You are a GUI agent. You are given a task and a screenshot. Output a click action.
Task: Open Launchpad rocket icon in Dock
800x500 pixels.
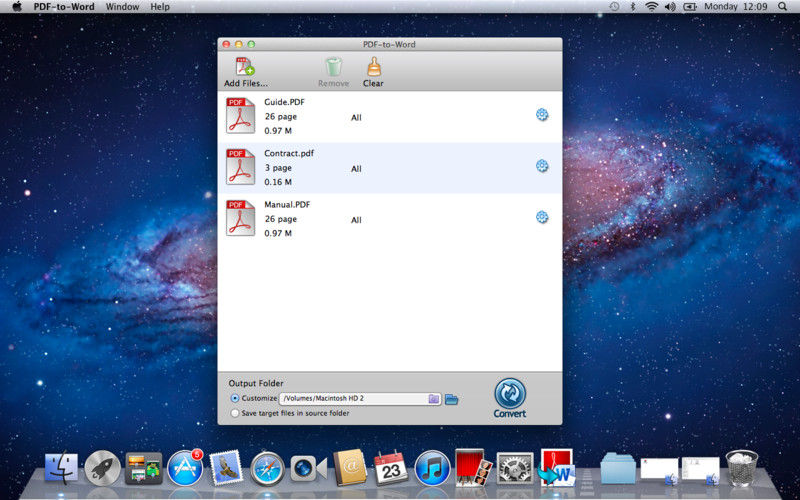click(103, 467)
